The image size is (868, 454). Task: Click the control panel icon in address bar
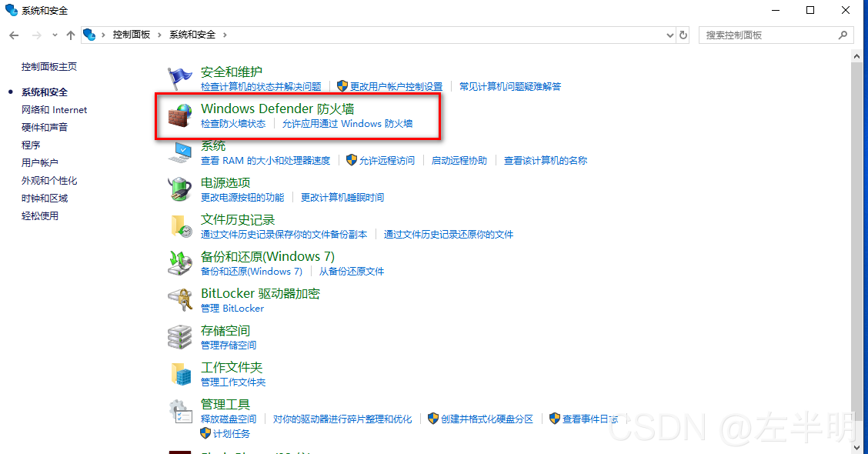[89, 35]
